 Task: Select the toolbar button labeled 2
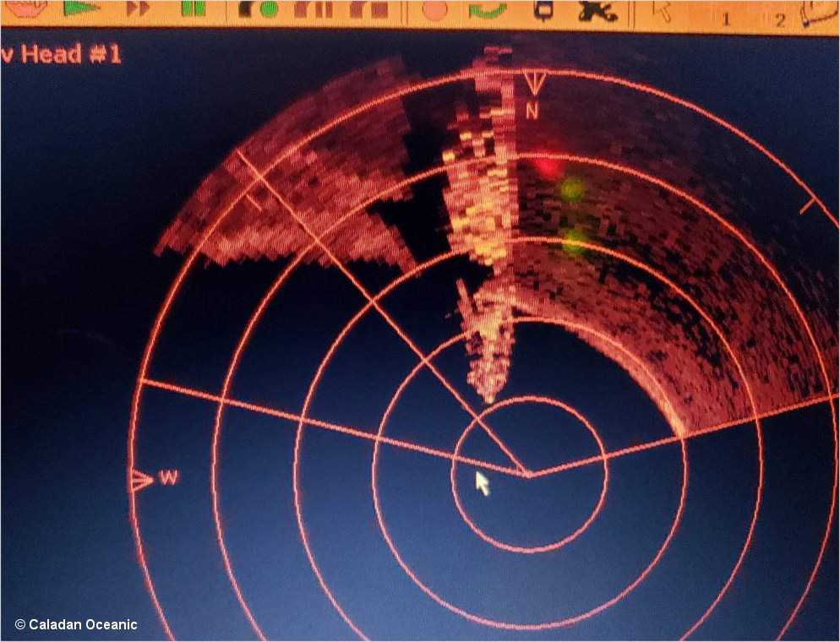778,19
